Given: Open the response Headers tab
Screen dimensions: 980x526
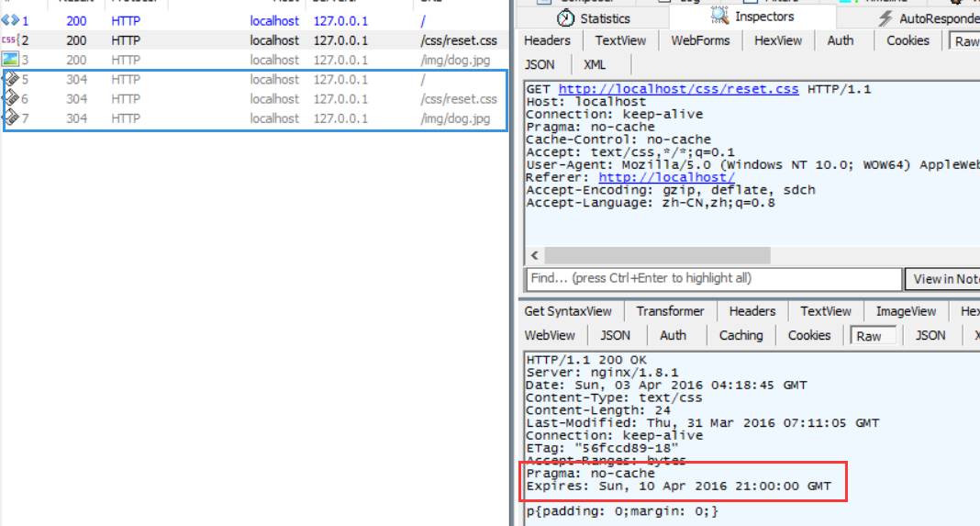Looking at the screenshot, I should coord(752,311).
